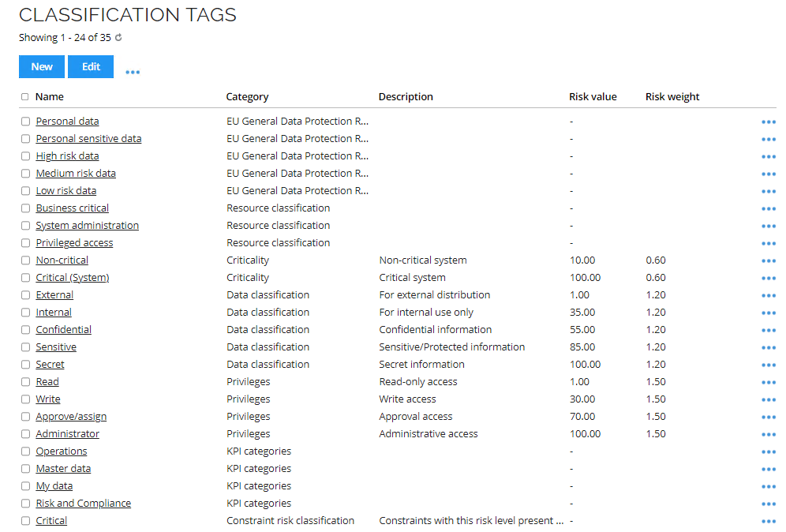Toggle the select-all checkbox in header
The width and height of the screenshot is (786, 532).
24,97
